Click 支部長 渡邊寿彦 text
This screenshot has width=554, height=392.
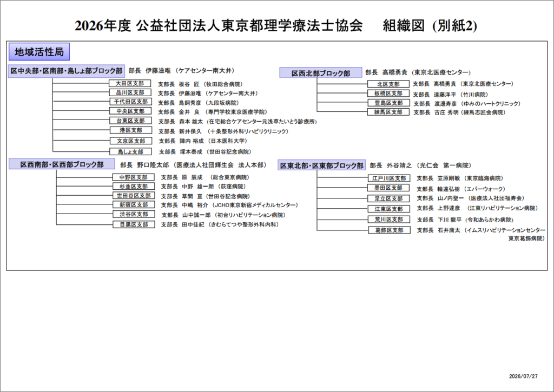point(467,104)
